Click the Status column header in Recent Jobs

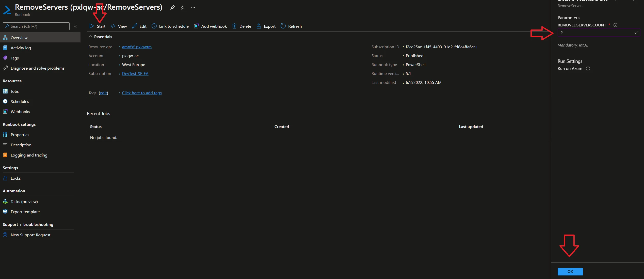point(96,127)
